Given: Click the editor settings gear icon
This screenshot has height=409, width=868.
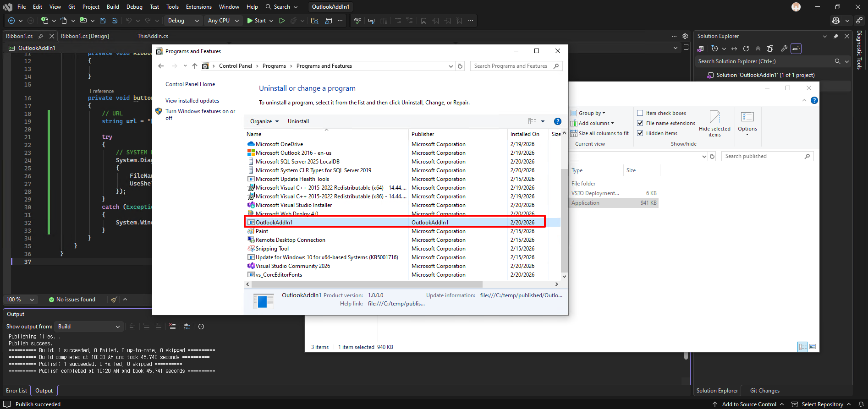Looking at the screenshot, I should coord(685,36).
